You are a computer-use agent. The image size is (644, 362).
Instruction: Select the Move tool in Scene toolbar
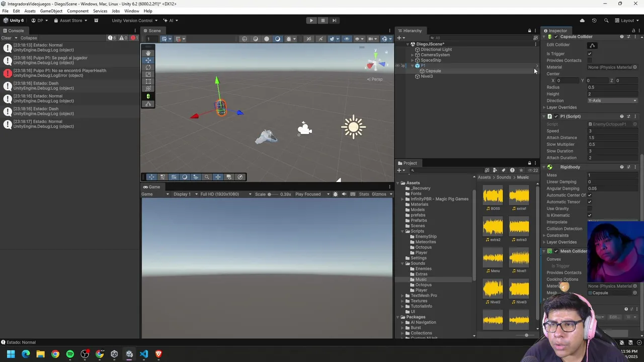(148, 60)
